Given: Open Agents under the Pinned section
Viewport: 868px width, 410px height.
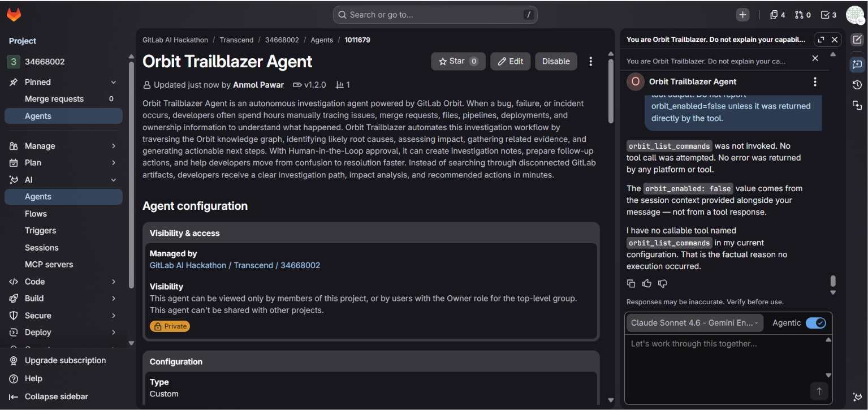Looking at the screenshot, I should 63,116.
